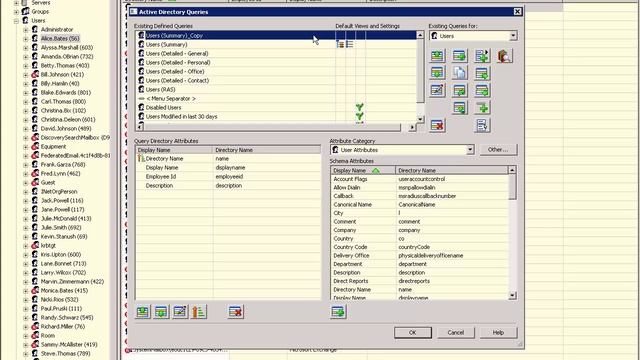This screenshot has height=360, width=640.
Task: Expand the Bill.Johnson (421) node
Action: click(25, 74)
